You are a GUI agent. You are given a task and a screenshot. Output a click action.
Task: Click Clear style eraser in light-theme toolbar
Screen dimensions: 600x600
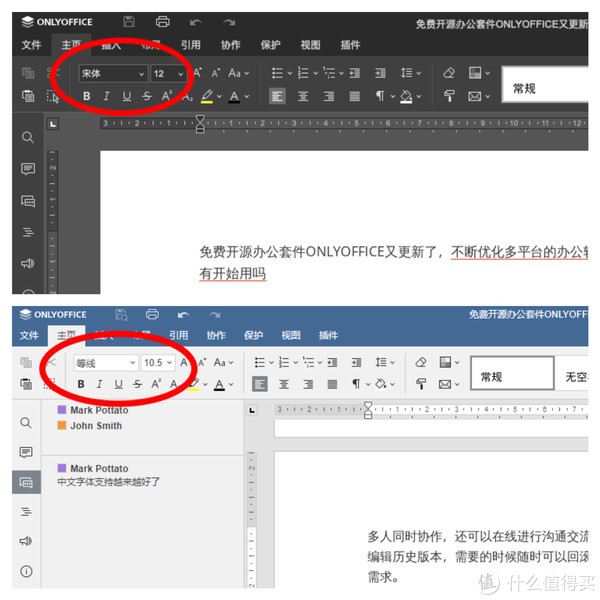[421, 362]
